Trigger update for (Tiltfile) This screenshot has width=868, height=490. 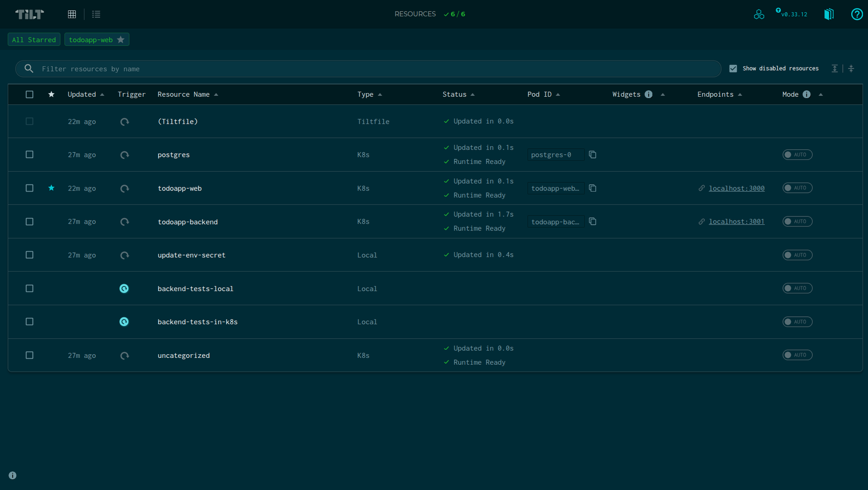tap(124, 122)
